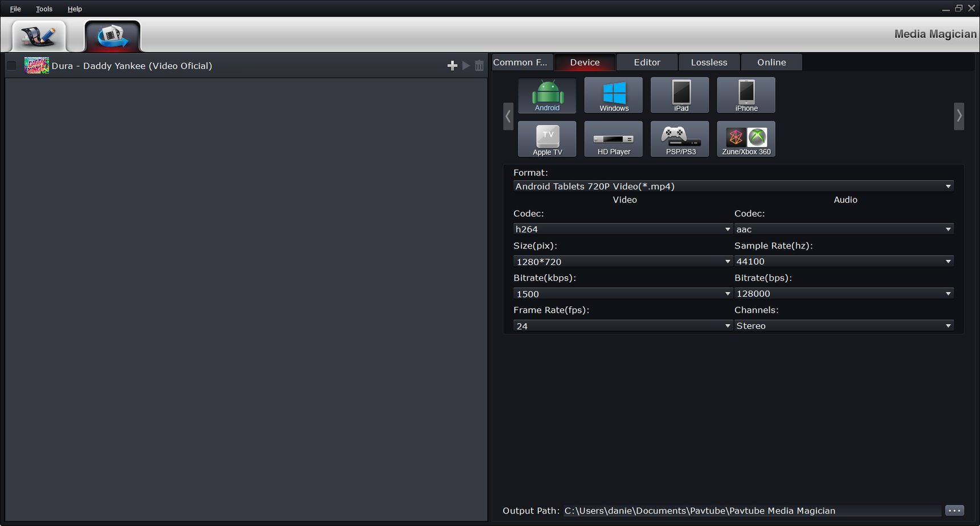Image resolution: width=980 pixels, height=526 pixels.
Task: Select the PSP/PS3 device preset
Action: point(680,139)
